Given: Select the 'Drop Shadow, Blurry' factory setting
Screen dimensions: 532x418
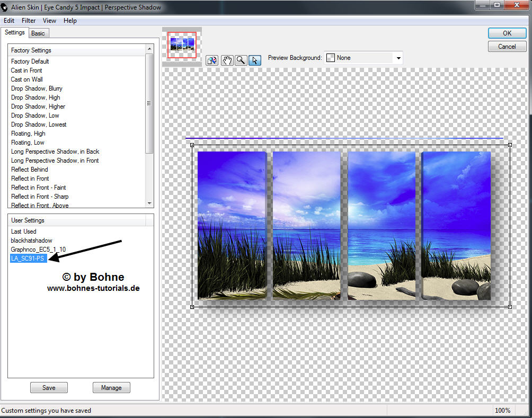Looking at the screenshot, I should (36, 88).
